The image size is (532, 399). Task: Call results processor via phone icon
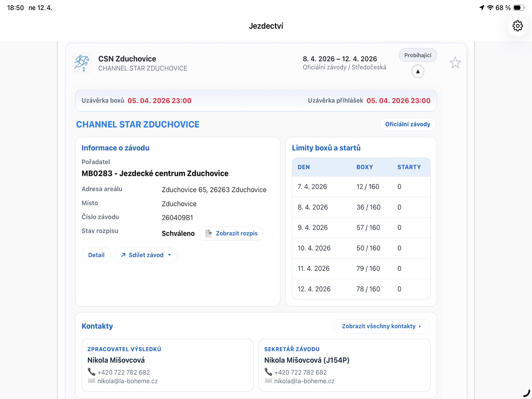pyautogui.click(x=91, y=372)
